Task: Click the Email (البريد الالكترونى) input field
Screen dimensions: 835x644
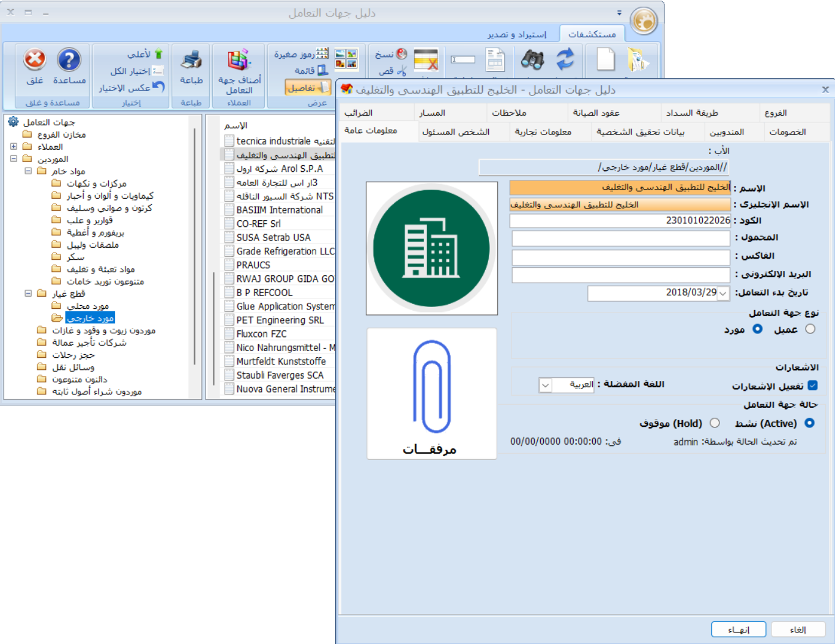Action: pyautogui.click(x=621, y=275)
